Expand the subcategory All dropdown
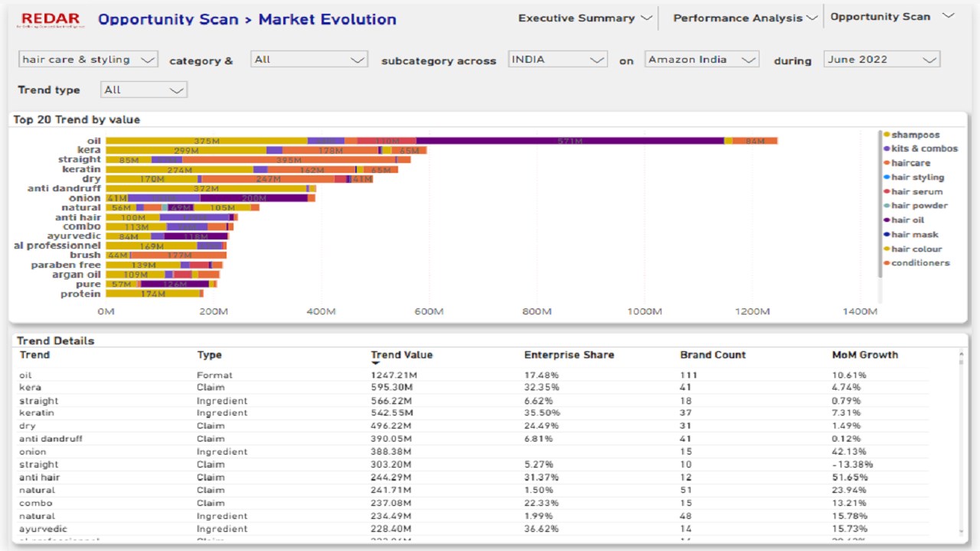 309,60
